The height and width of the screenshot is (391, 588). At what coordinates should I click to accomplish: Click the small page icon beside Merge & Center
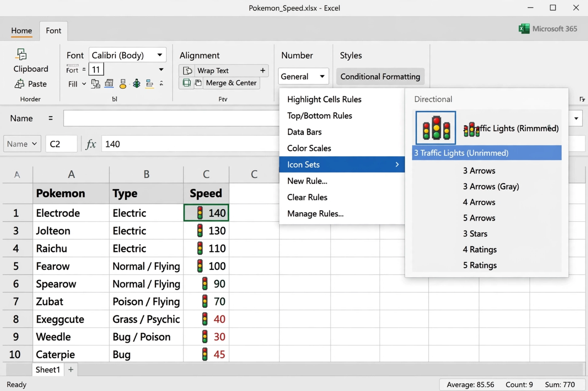click(198, 83)
